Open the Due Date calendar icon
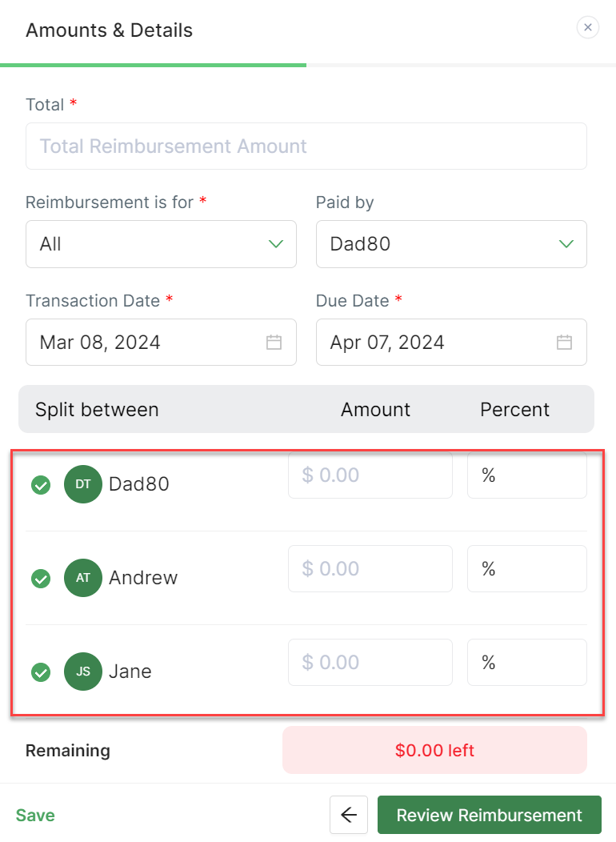The image size is (616, 842). coord(564,343)
